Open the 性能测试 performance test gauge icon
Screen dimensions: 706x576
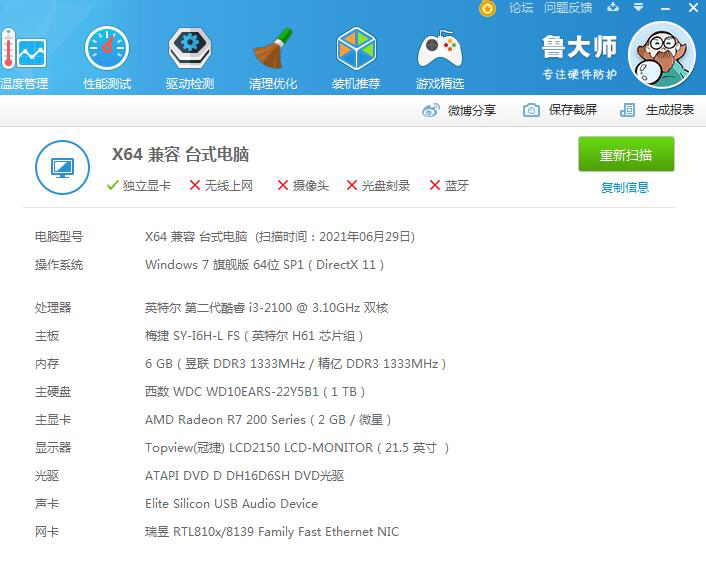click(107, 48)
